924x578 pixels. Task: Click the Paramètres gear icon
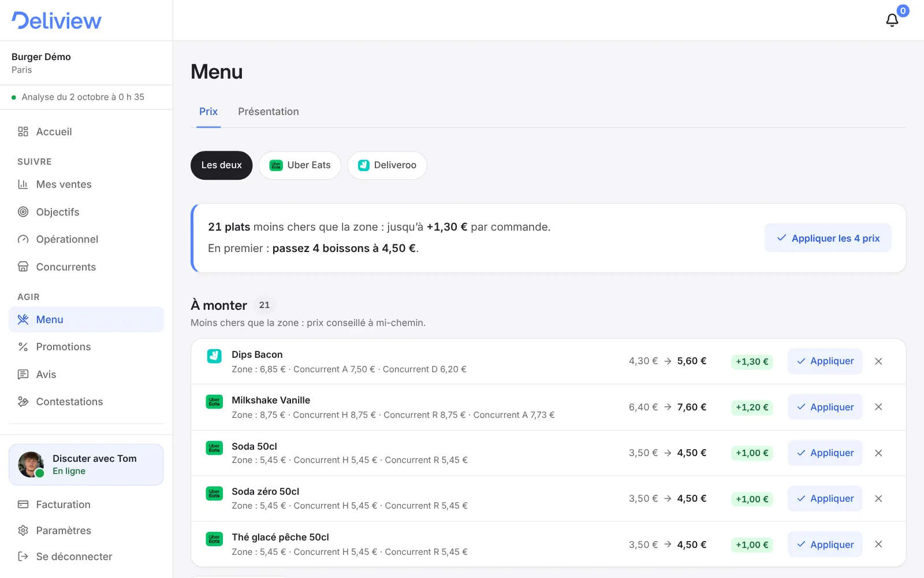23,531
